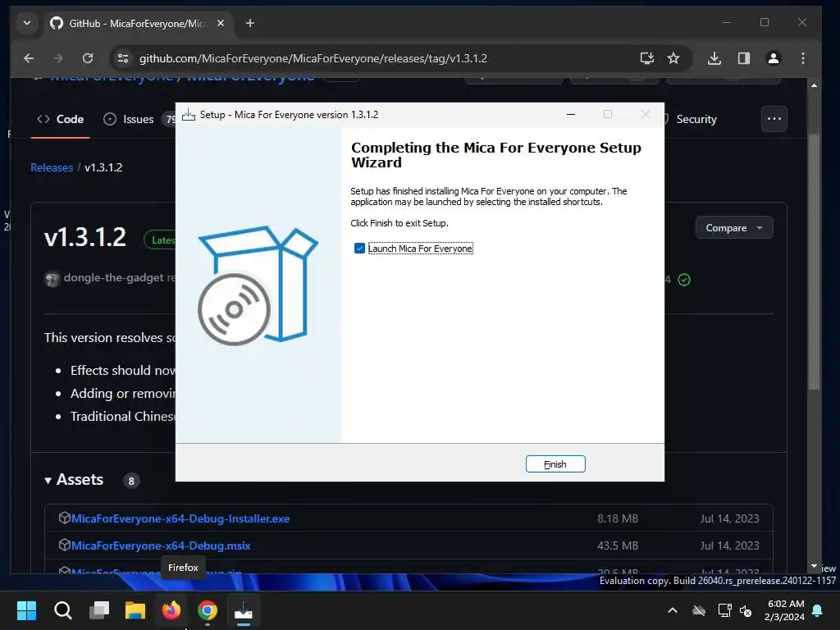Launch Firefox from the taskbar

(171, 610)
